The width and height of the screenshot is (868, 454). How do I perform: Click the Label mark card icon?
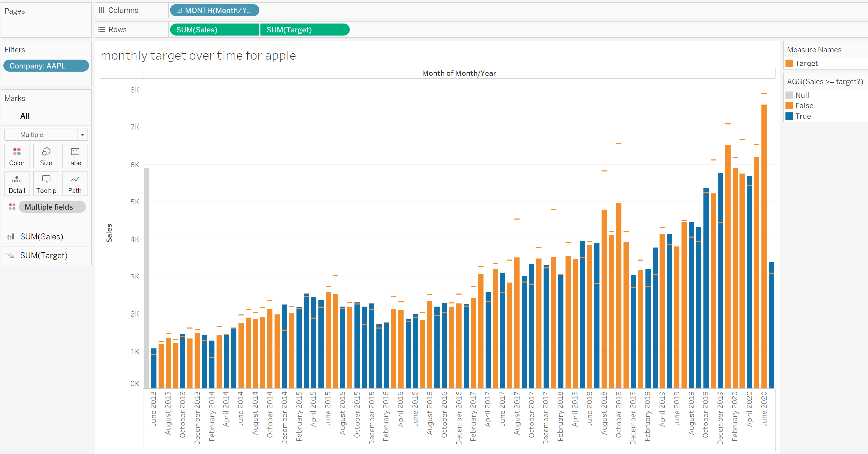point(75,156)
